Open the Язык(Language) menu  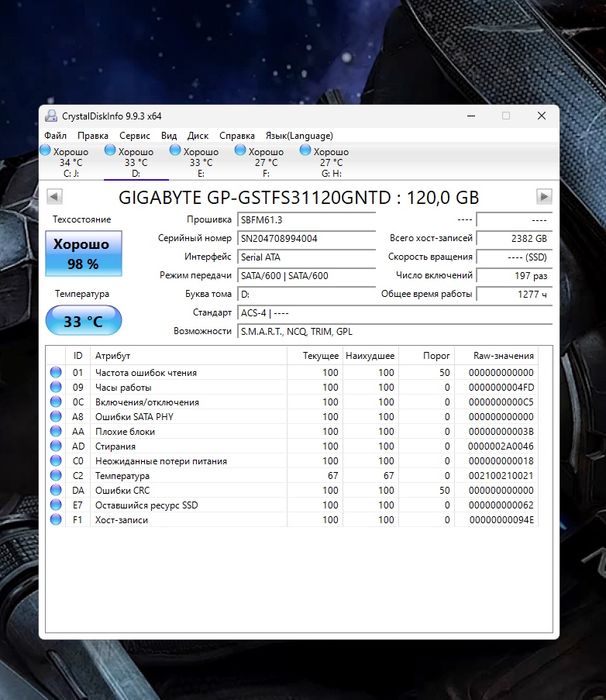click(x=299, y=136)
